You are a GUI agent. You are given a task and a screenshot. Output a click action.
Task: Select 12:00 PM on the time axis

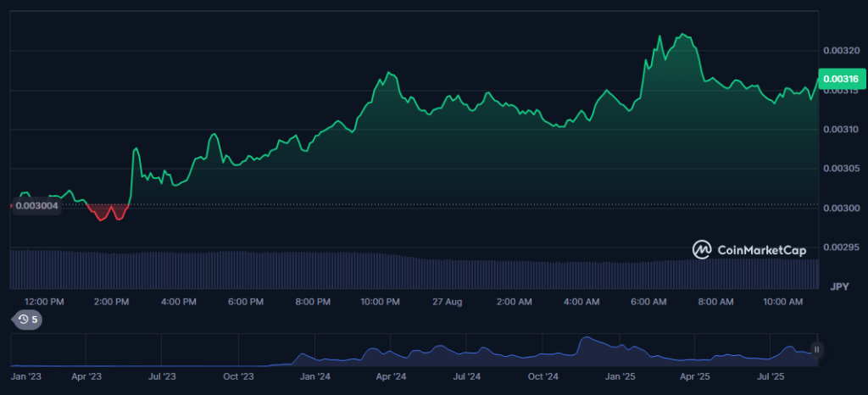coord(45,302)
